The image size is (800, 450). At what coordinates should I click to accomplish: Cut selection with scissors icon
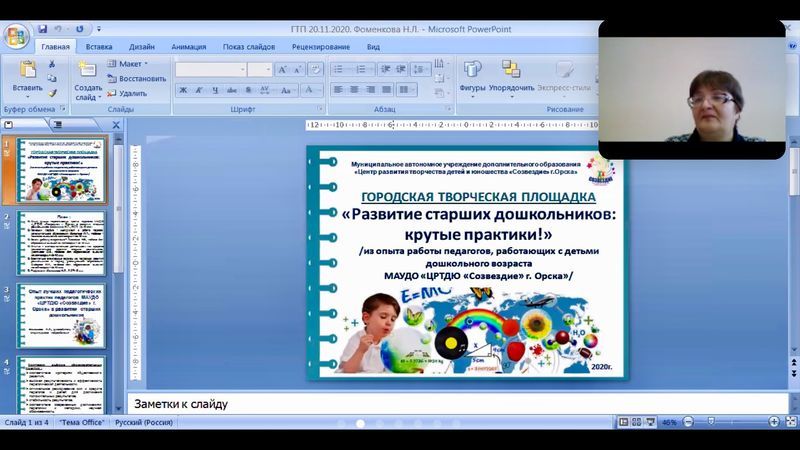(x=52, y=64)
